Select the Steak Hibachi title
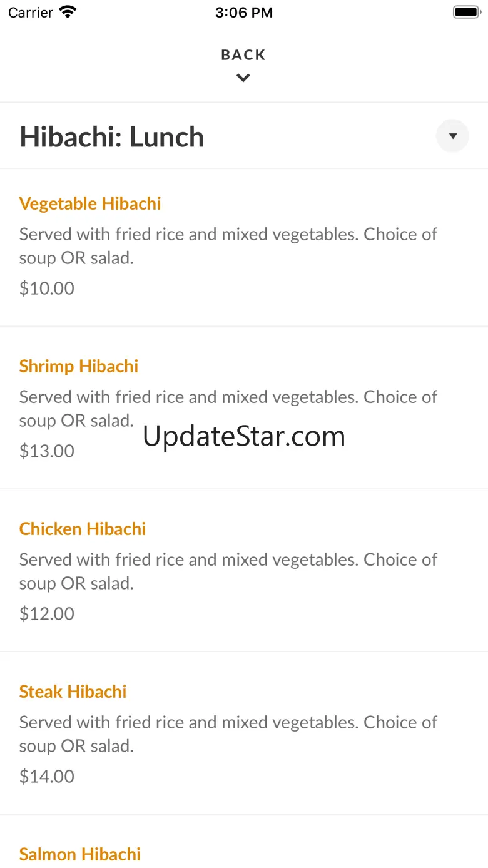Screen dimensions: 488x868 [73, 692]
